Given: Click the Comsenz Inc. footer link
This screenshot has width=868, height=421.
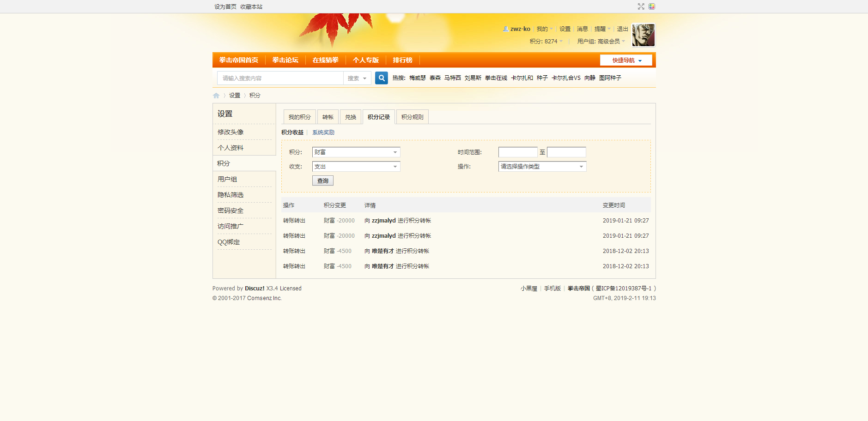Looking at the screenshot, I should click(264, 298).
